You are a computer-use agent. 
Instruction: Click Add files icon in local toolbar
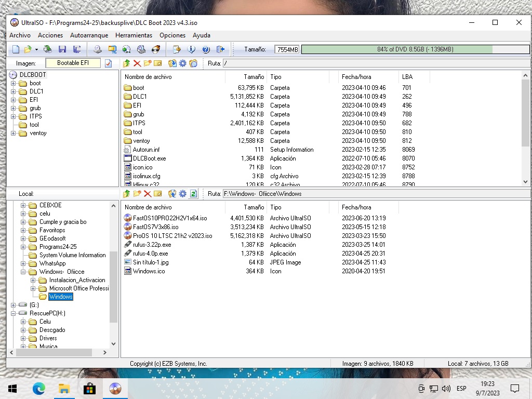click(172, 194)
